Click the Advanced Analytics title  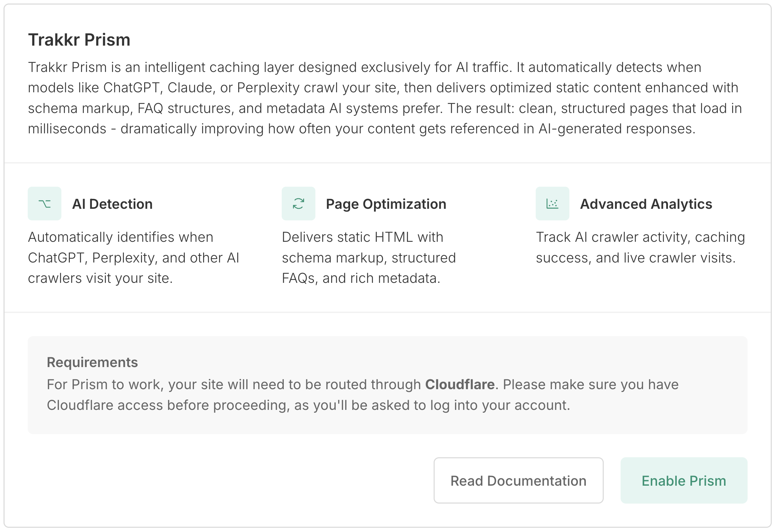[x=646, y=204]
